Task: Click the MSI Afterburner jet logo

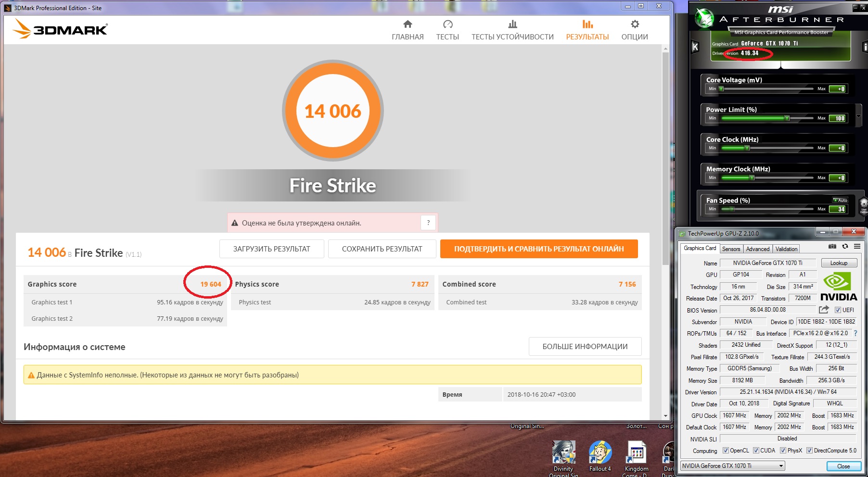Action: (x=704, y=18)
